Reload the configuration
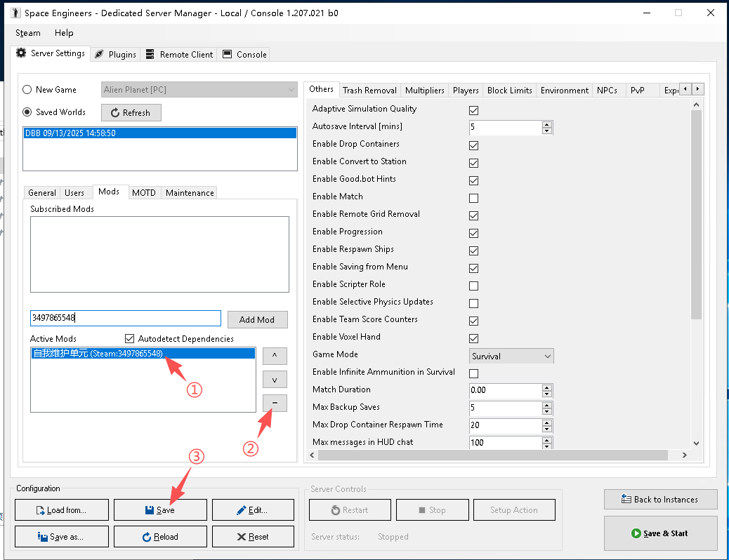729x560 pixels. click(160, 537)
